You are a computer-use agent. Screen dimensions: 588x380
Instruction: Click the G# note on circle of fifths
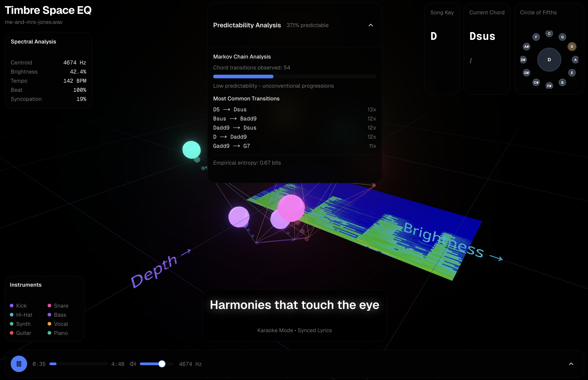point(526,73)
